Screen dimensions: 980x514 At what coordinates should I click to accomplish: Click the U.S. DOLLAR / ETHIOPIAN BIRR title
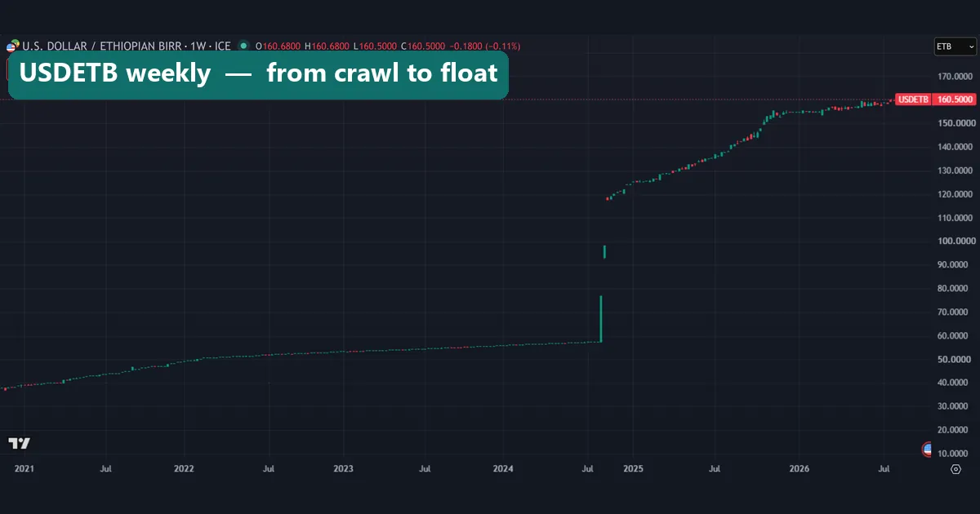102,46
